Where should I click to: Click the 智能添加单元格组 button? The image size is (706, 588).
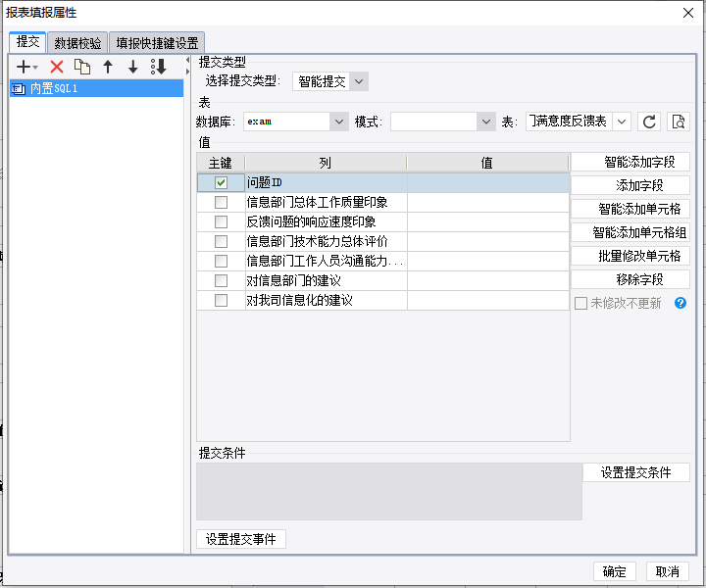click(630, 232)
